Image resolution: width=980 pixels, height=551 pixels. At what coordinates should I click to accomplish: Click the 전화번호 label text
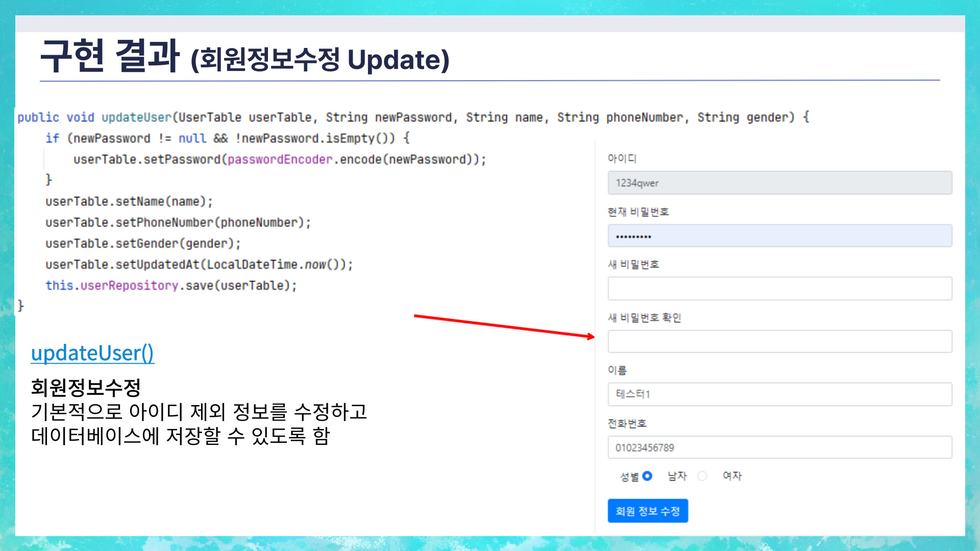pyautogui.click(x=627, y=423)
